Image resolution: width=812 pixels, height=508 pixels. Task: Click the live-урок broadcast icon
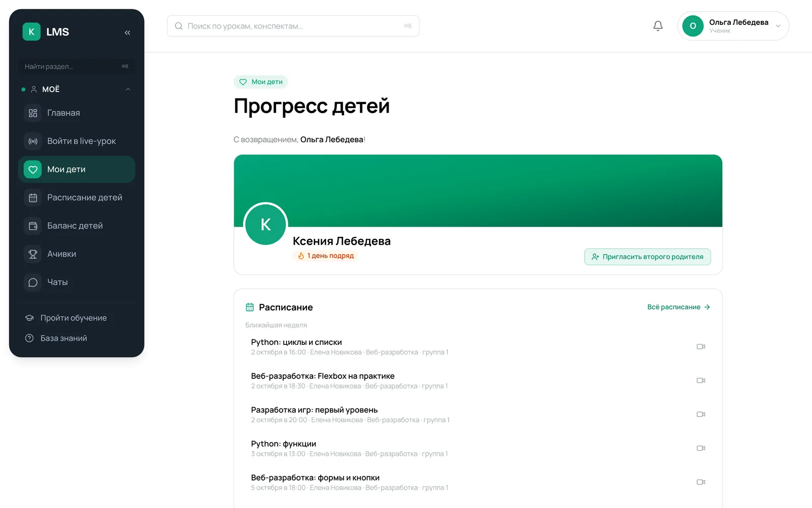click(x=33, y=141)
